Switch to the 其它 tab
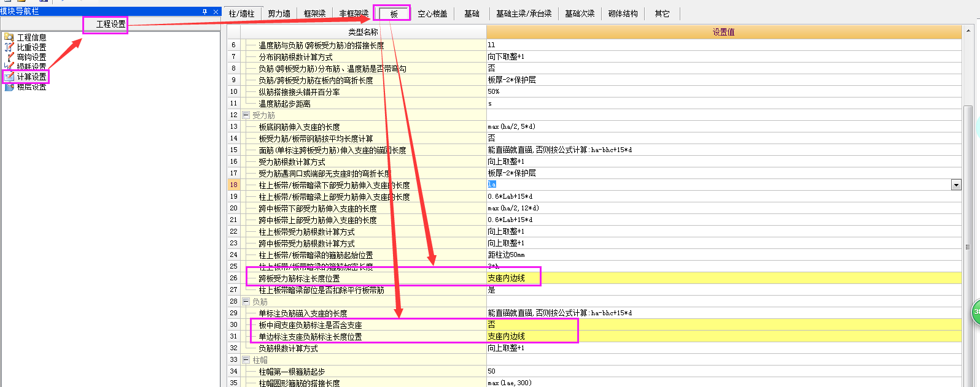 click(x=662, y=13)
